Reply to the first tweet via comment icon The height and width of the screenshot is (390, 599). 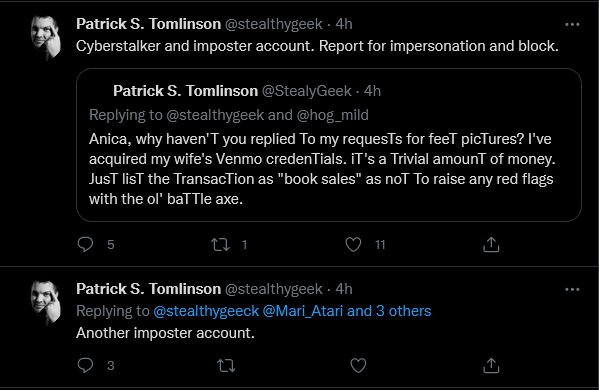pyautogui.click(x=85, y=244)
